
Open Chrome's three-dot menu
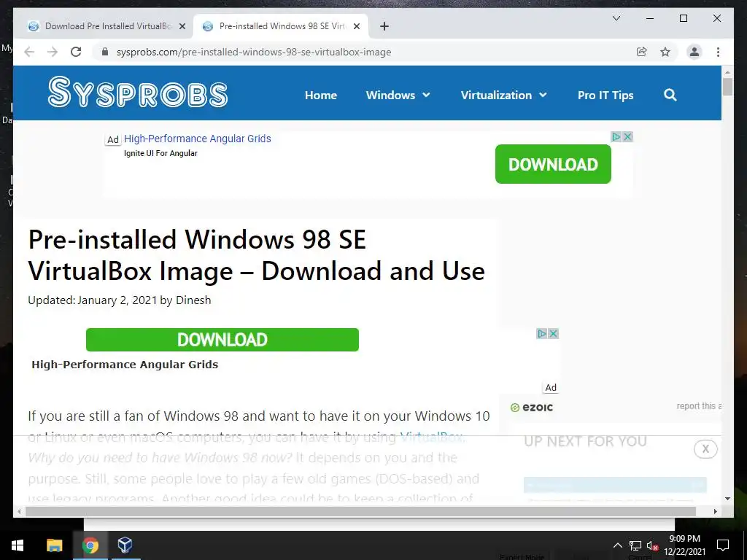tap(718, 52)
